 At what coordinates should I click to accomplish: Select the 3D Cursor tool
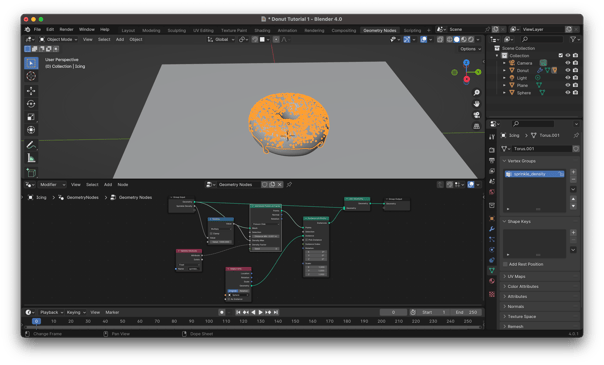(x=31, y=76)
